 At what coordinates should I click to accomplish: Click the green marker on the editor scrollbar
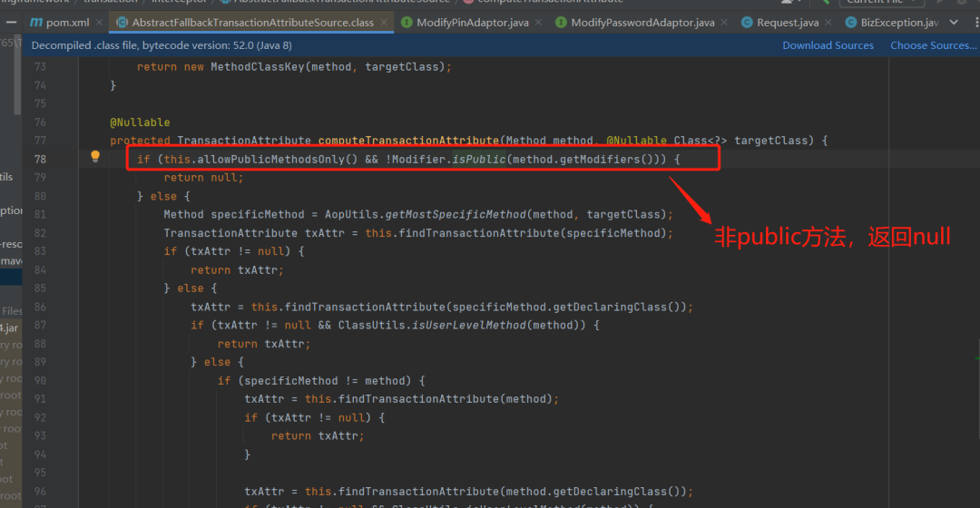(x=977, y=358)
